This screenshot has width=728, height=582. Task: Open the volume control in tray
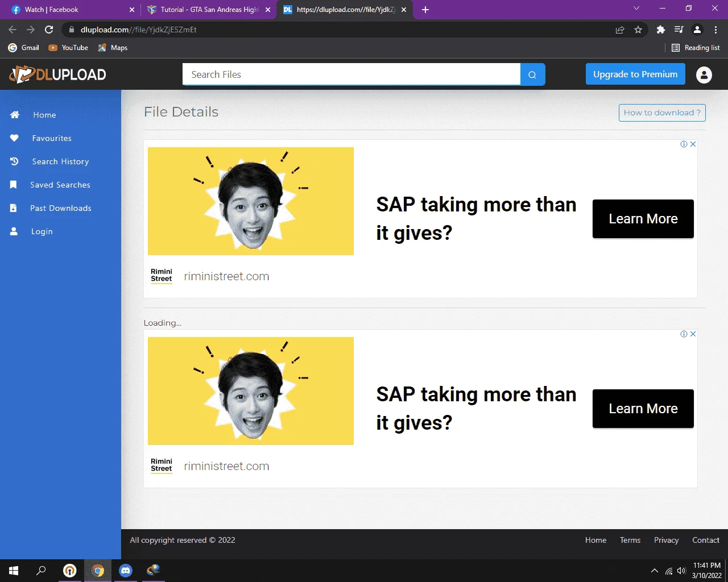[x=681, y=571]
